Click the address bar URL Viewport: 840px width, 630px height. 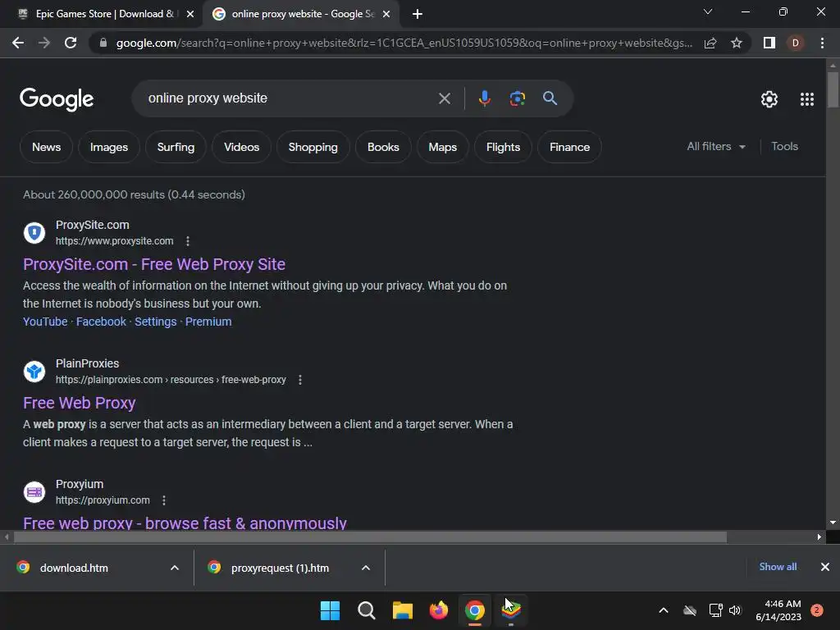point(404,43)
